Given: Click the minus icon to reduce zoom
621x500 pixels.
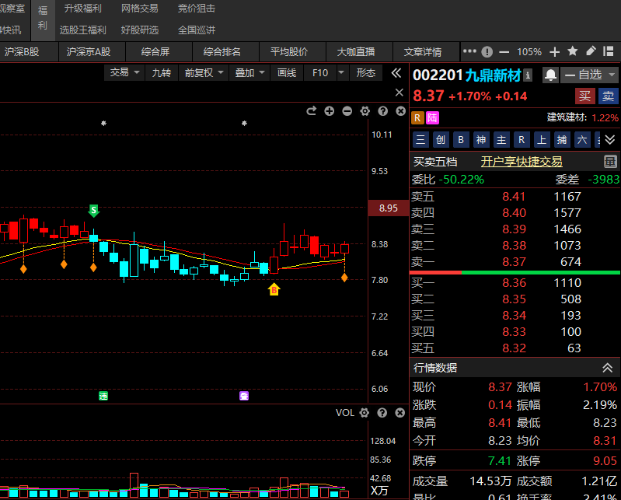Looking at the screenshot, I should pyautogui.click(x=504, y=52).
